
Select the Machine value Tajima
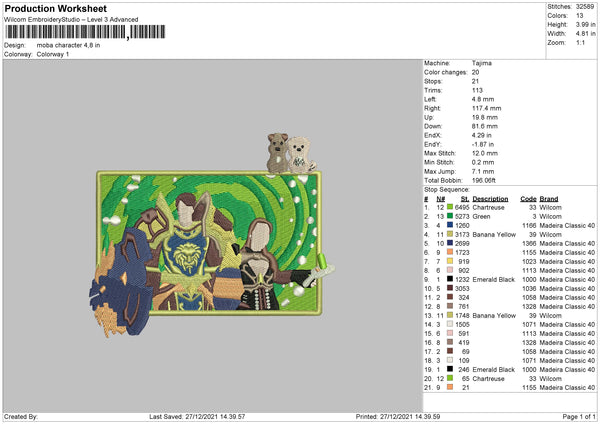pos(482,63)
